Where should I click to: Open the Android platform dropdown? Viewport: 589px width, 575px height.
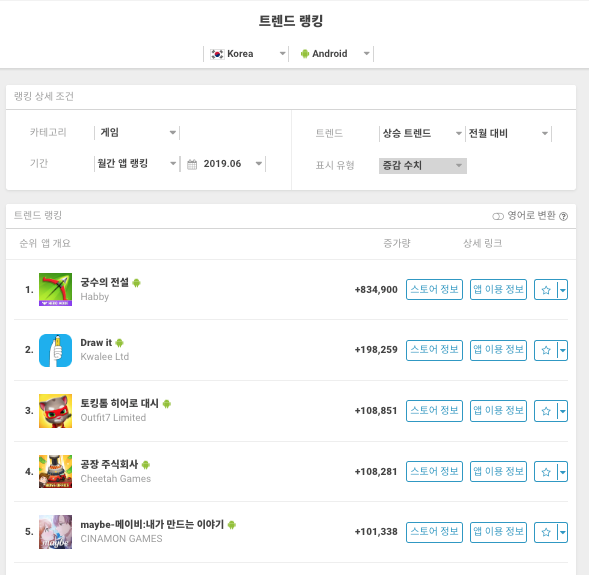pyautogui.click(x=331, y=54)
